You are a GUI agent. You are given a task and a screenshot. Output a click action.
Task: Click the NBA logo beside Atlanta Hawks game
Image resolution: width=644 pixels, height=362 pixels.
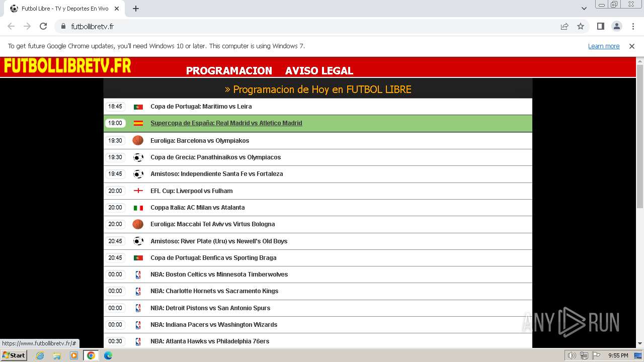click(x=138, y=341)
